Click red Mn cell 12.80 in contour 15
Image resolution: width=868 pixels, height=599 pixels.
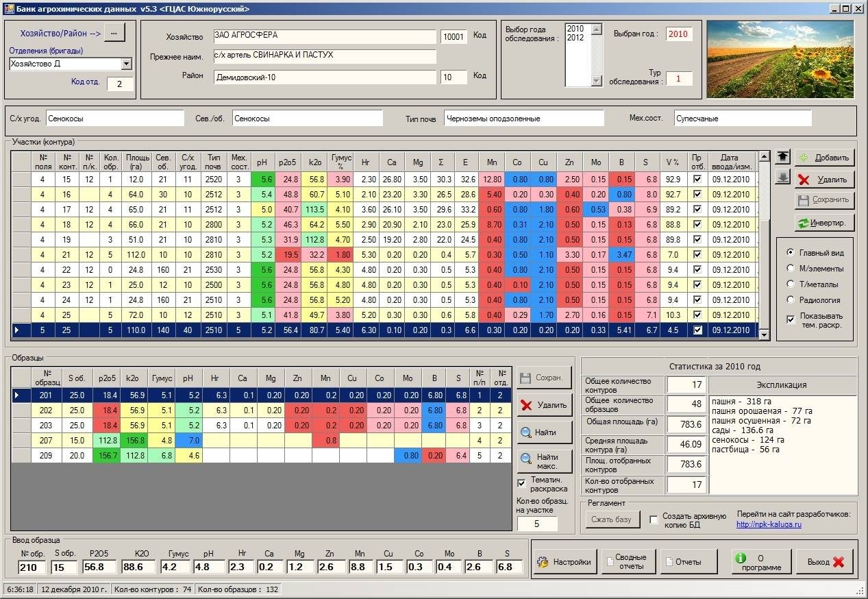(491, 179)
